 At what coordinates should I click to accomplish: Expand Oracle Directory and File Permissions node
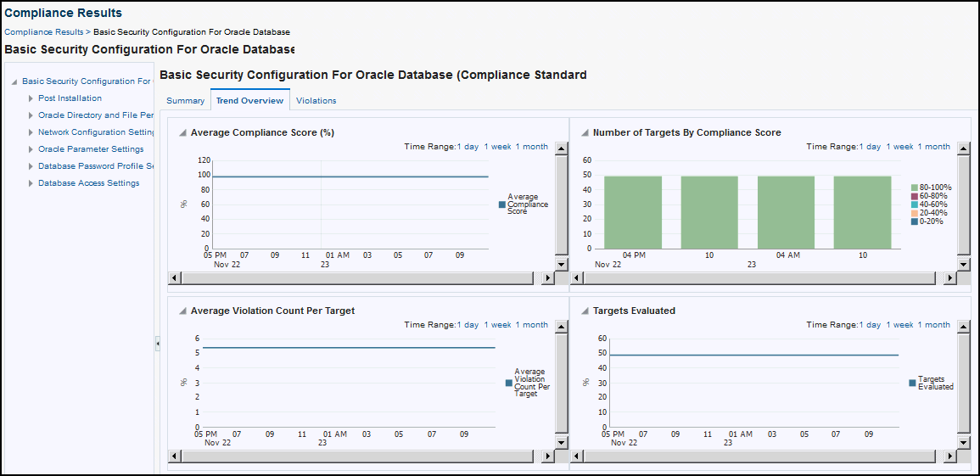click(31, 115)
